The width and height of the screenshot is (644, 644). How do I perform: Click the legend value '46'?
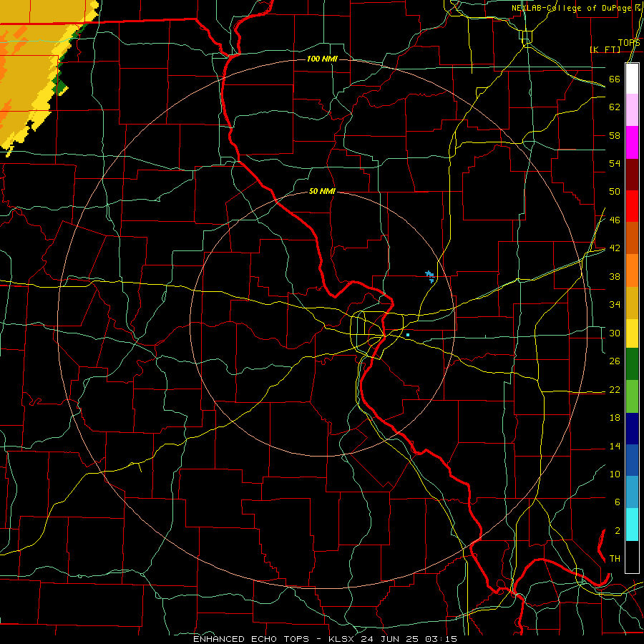click(x=615, y=220)
